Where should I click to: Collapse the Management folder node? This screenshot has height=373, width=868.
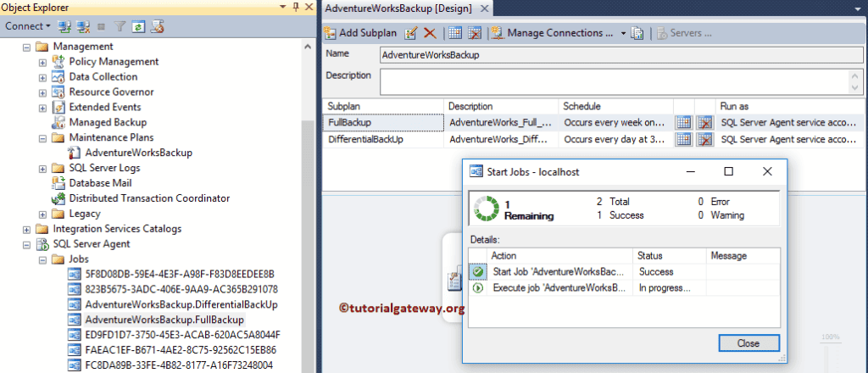26,47
